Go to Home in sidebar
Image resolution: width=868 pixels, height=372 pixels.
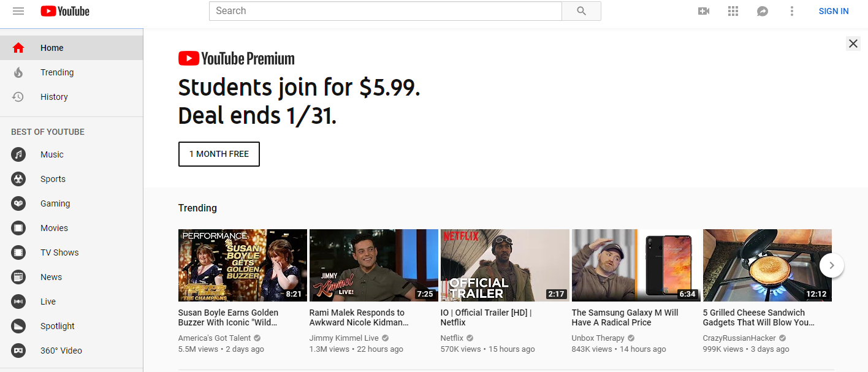click(x=71, y=48)
